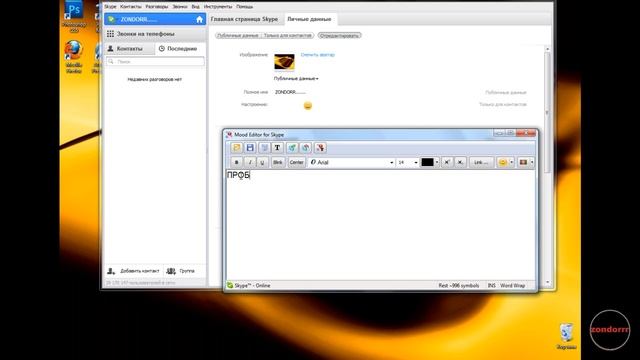Image resolution: width=640 pixels, height=360 pixels.
Task: Click the circular arrows icon in Mood Editor top toolbar
Action: [306, 148]
